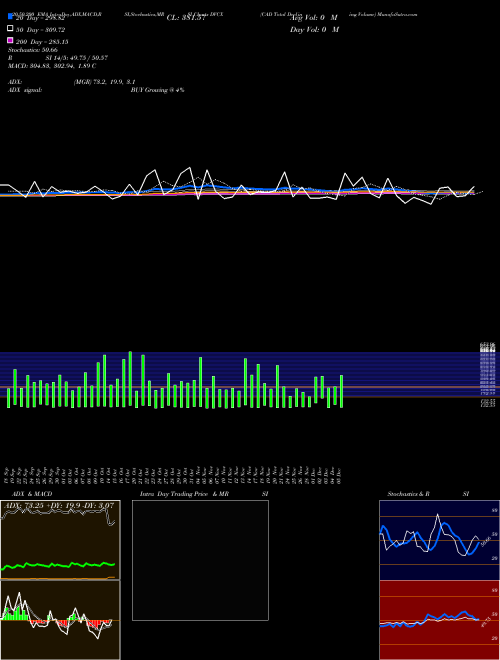The image size is (500, 660).
Task: Click the 'Stochastics: 59.66' reading
Action: click(x=33, y=50)
